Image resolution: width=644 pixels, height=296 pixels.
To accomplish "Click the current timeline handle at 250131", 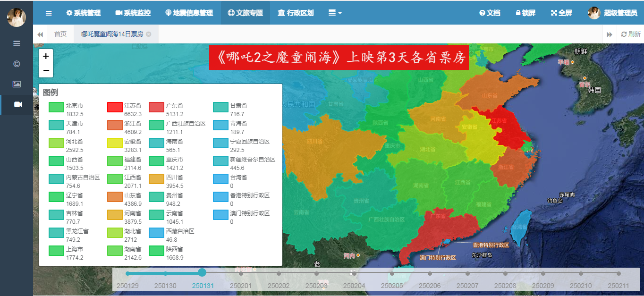I will [x=202, y=272].
